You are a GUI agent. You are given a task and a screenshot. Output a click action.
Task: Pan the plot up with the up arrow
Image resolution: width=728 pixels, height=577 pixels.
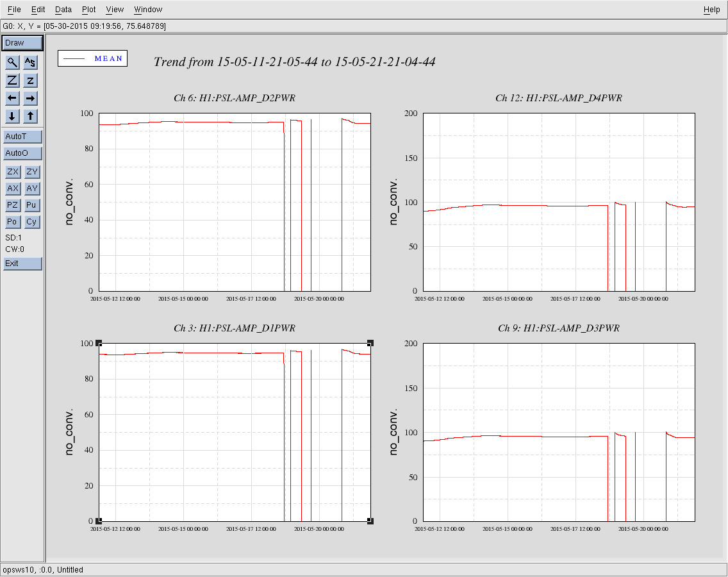30,116
